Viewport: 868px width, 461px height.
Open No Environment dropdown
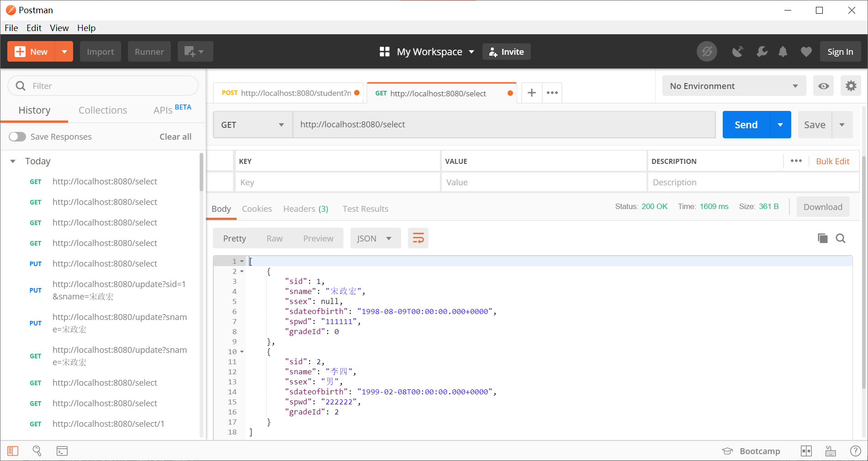pos(734,86)
